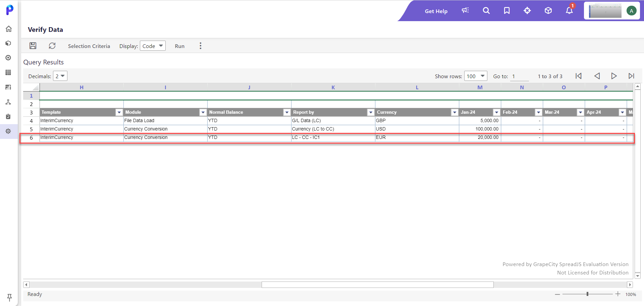Click the scroll left arrow
Viewport: 644px width, 306px height.
click(26, 285)
